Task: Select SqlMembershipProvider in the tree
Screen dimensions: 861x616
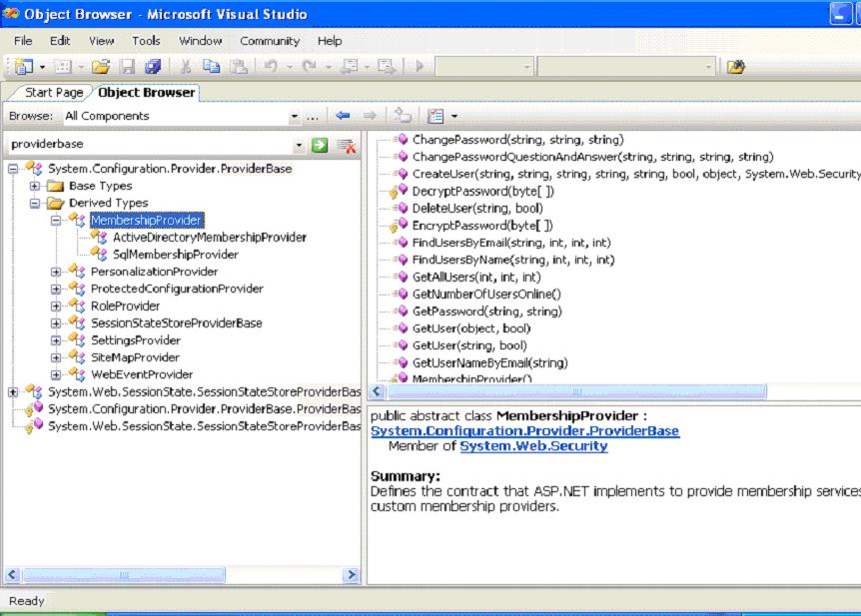Action: tap(176, 255)
